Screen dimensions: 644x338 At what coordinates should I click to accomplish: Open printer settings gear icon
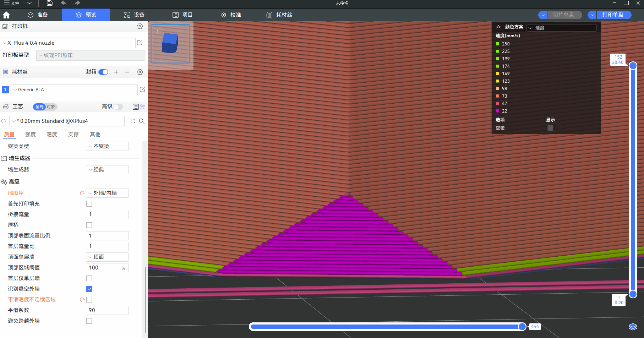coord(140,26)
